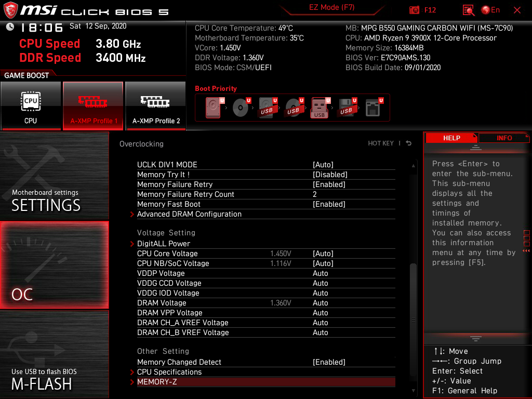Select the USB floppy boot device icon
This screenshot has height=399, width=532.
[347, 108]
